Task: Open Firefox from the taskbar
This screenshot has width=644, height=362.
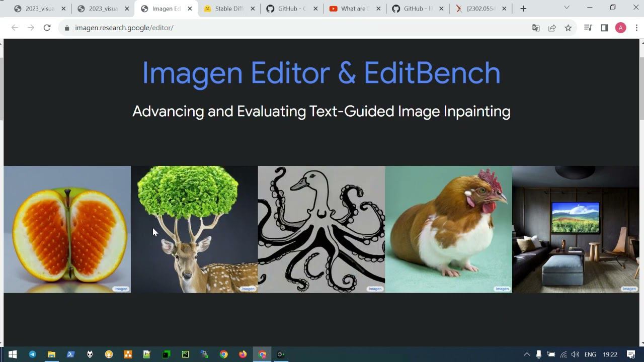Action: (243, 354)
